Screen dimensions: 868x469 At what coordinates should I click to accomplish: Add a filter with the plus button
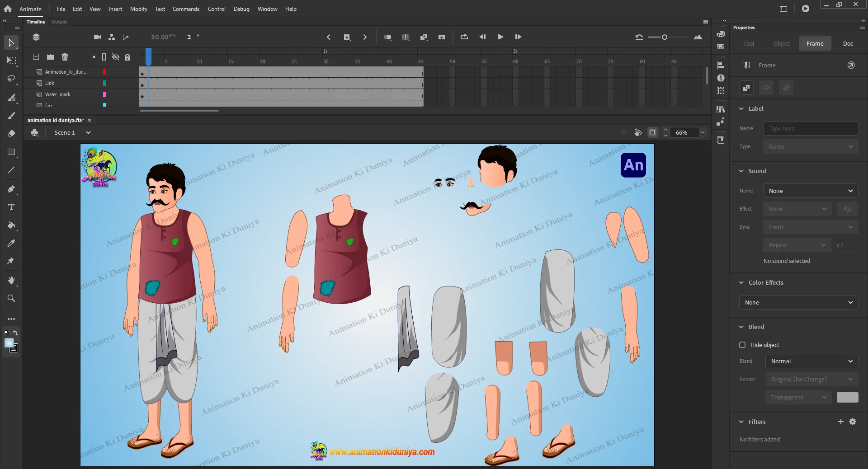[x=840, y=422]
